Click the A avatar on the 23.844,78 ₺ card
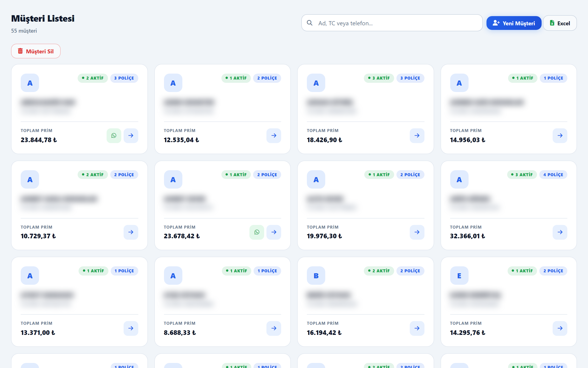Screen dimensions: 588x368 pos(30,83)
